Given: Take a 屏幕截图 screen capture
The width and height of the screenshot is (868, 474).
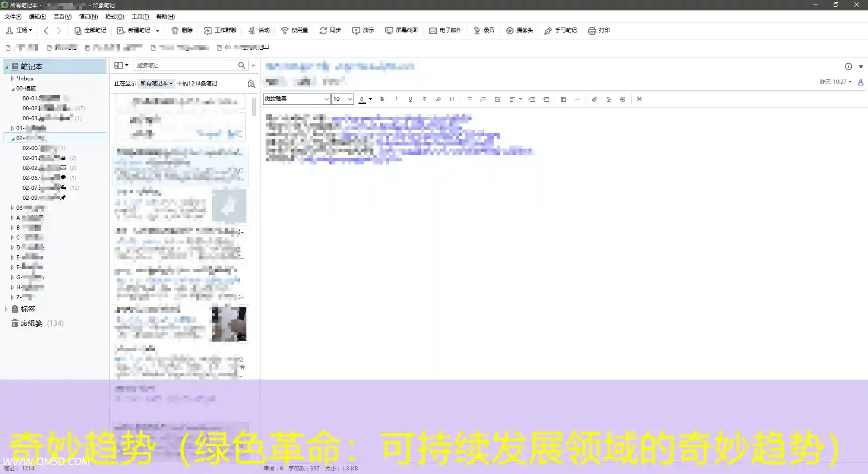Looking at the screenshot, I should [x=401, y=30].
